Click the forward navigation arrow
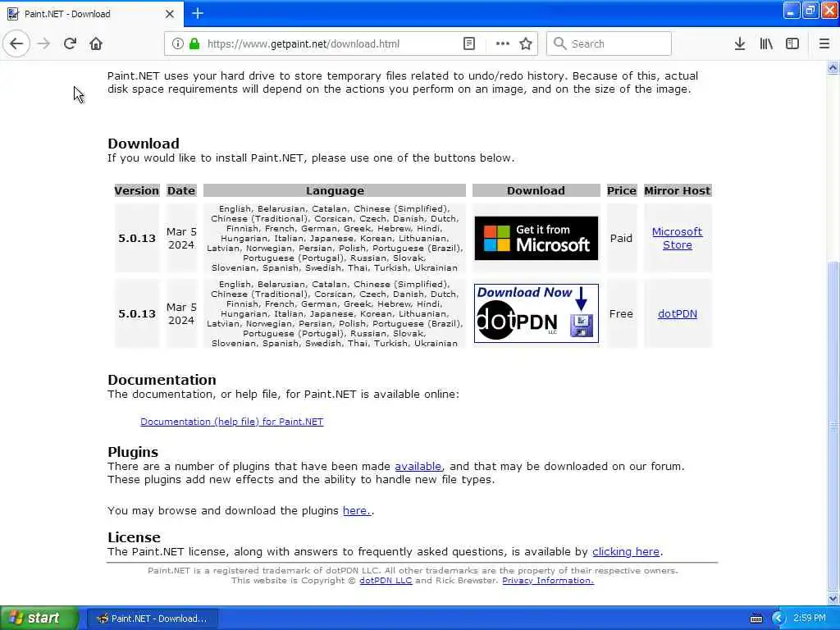Screen dimensions: 840x630 [x=44, y=43]
